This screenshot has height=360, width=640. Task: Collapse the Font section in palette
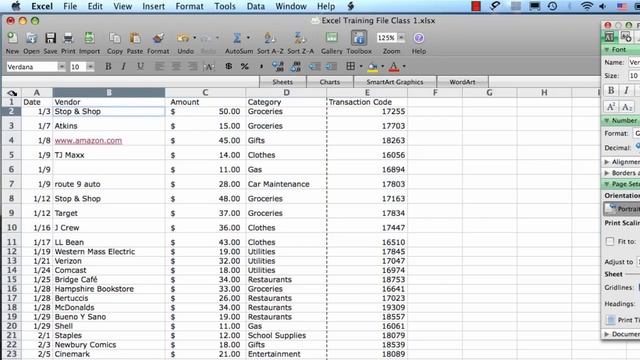point(607,49)
